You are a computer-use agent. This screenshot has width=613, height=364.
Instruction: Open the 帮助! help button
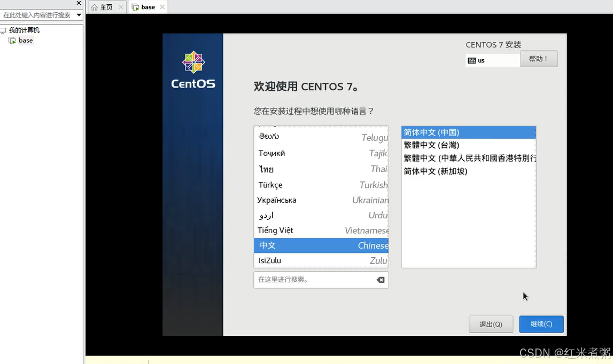[539, 59]
